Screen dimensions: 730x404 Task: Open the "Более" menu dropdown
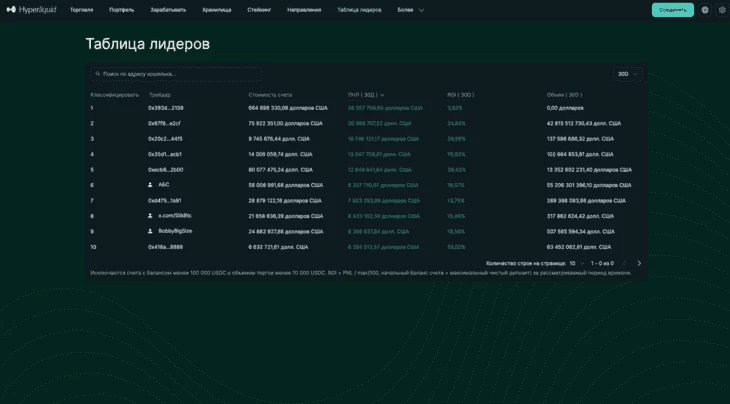coord(410,10)
